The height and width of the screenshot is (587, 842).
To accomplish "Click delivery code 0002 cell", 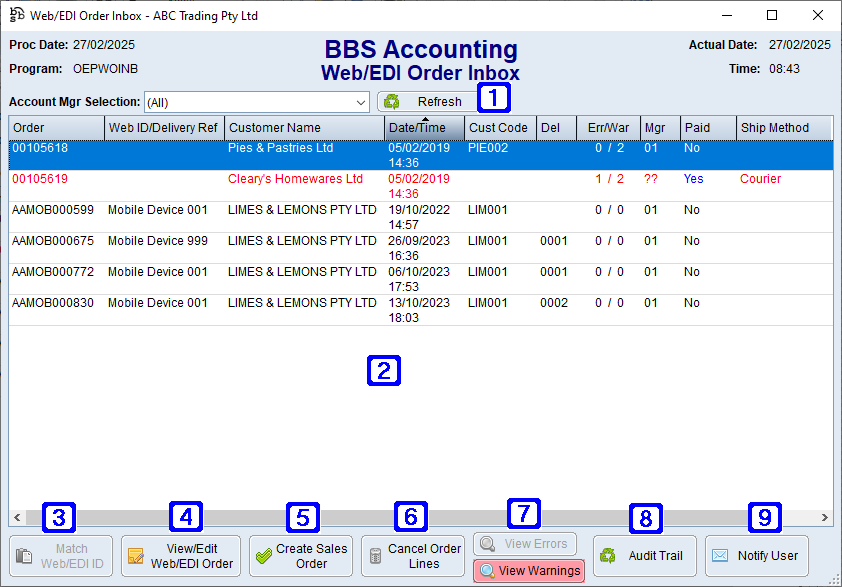I will (x=554, y=303).
